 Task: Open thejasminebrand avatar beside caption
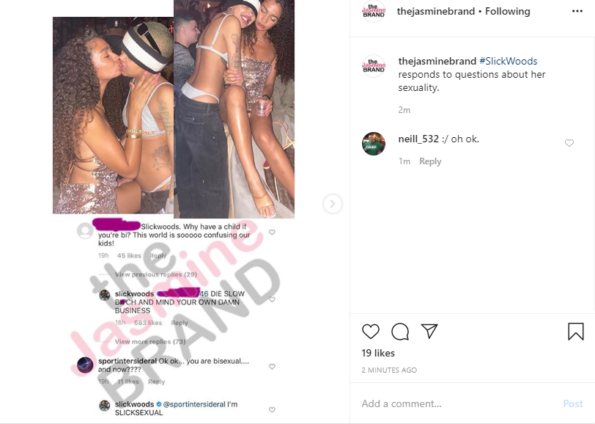pos(373,66)
